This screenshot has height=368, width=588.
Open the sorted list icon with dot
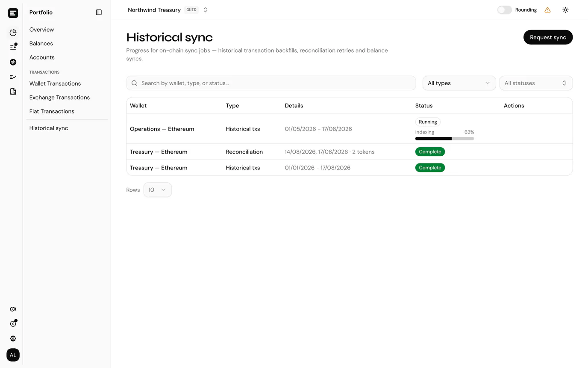pos(13,47)
